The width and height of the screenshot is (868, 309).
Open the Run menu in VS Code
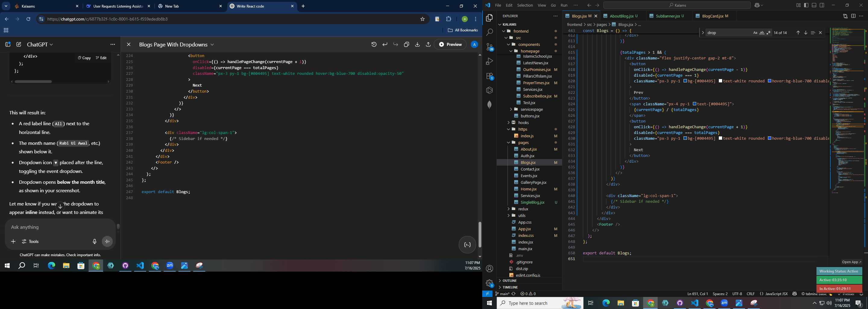(x=564, y=5)
